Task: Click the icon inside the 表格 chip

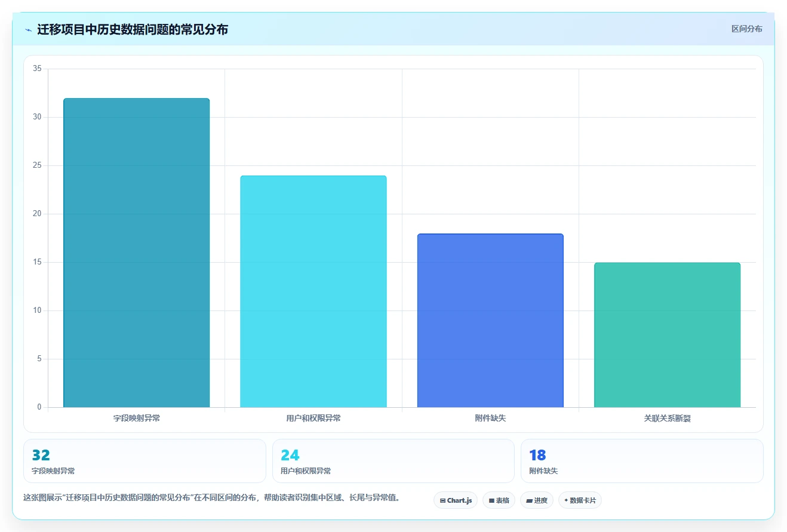Action: pyautogui.click(x=491, y=501)
